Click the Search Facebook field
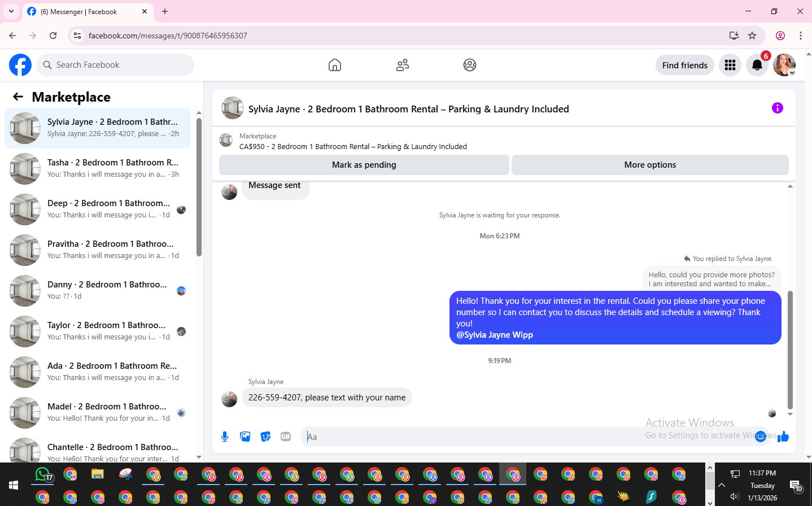 [115, 65]
